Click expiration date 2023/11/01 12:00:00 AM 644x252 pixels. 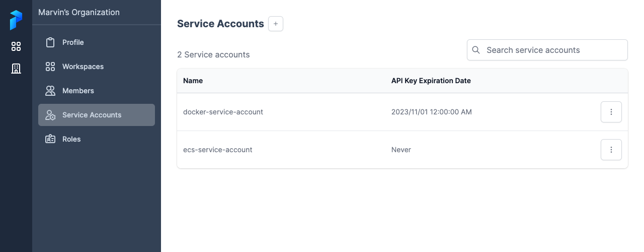[x=432, y=112]
